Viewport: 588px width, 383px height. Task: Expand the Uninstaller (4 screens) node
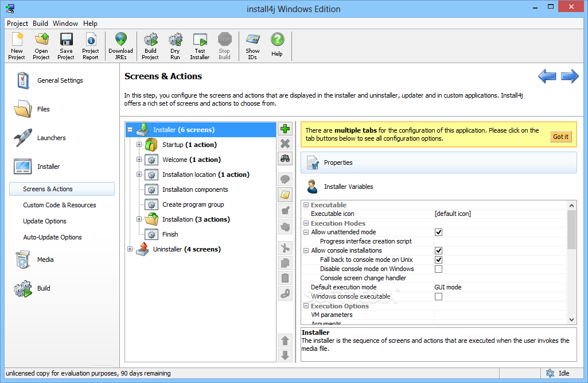coord(130,249)
